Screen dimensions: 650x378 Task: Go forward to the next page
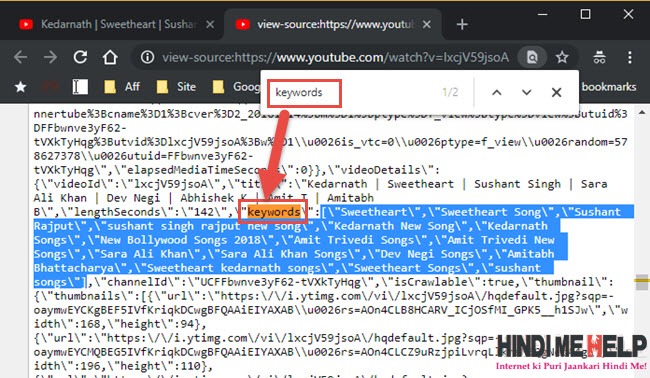[50, 57]
